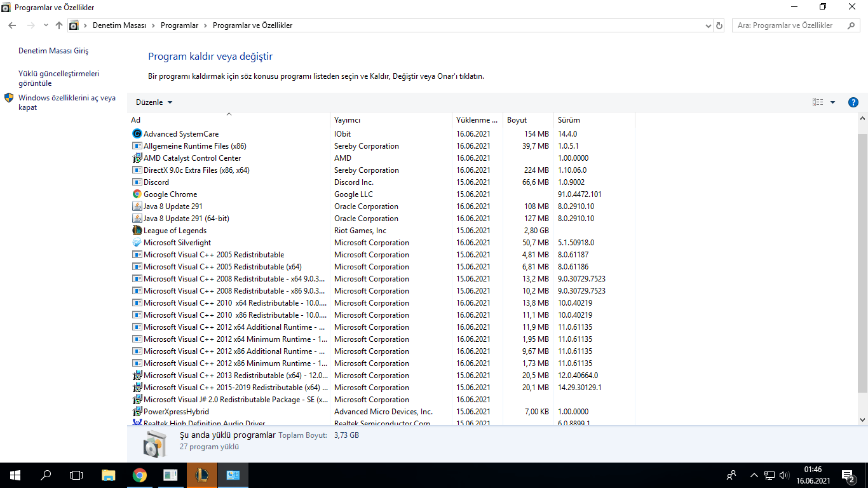Click the 2,80 GB size cell
868x488 pixels.
tap(536, 231)
